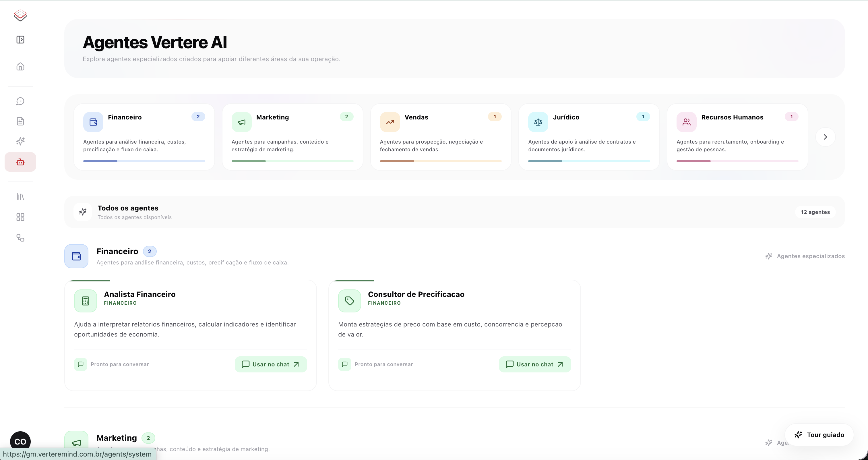Open the Analista Financeiro agent card title
This screenshot has width=868, height=460.
coord(140,294)
